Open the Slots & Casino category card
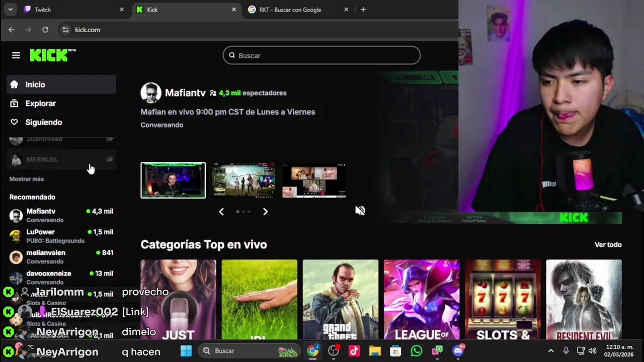644x362 pixels. (x=503, y=300)
